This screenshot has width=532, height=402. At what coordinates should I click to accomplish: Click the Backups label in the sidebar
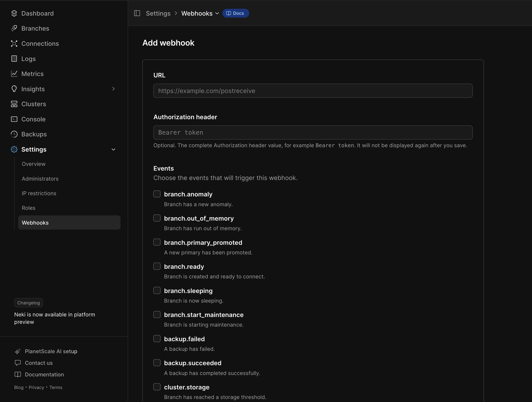(34, 134)
